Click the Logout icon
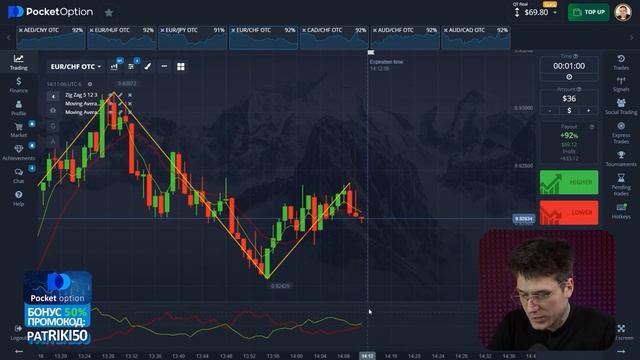The image size is (640, 360). (18, 329)
